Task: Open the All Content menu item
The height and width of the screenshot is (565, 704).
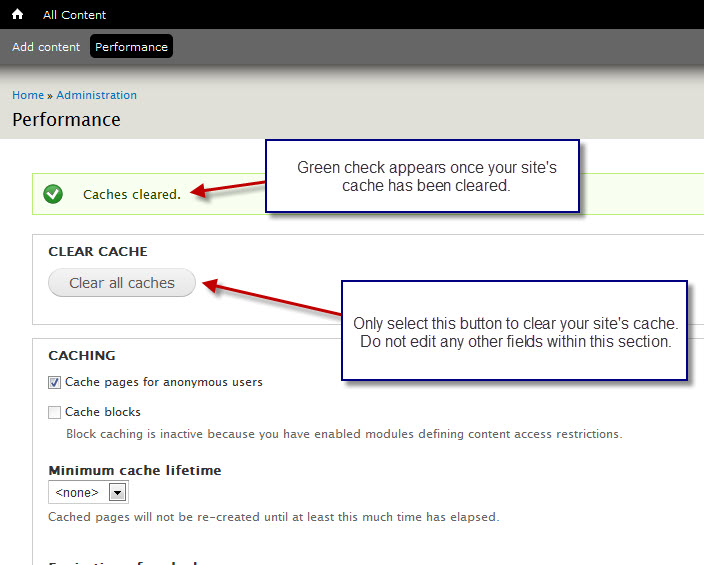Action: (74, 15)
